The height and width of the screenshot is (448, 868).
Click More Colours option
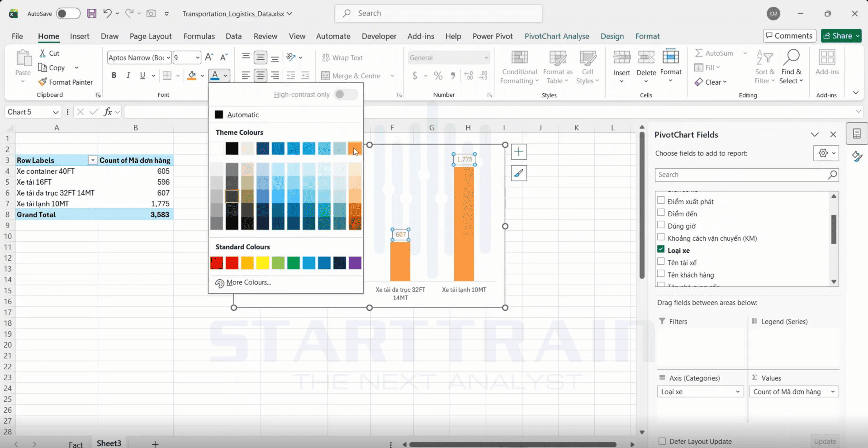pyautogui.click(x=248, y=282)
